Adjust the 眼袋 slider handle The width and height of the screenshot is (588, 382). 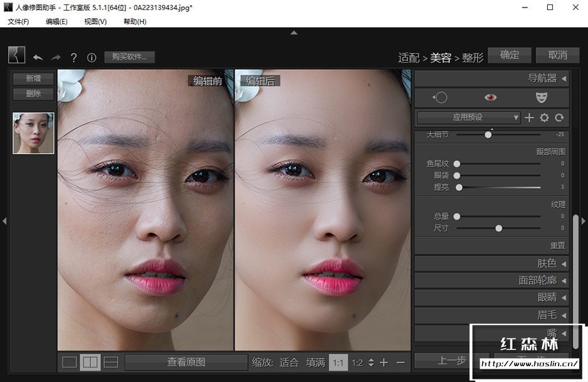click(x=457, y=175)
